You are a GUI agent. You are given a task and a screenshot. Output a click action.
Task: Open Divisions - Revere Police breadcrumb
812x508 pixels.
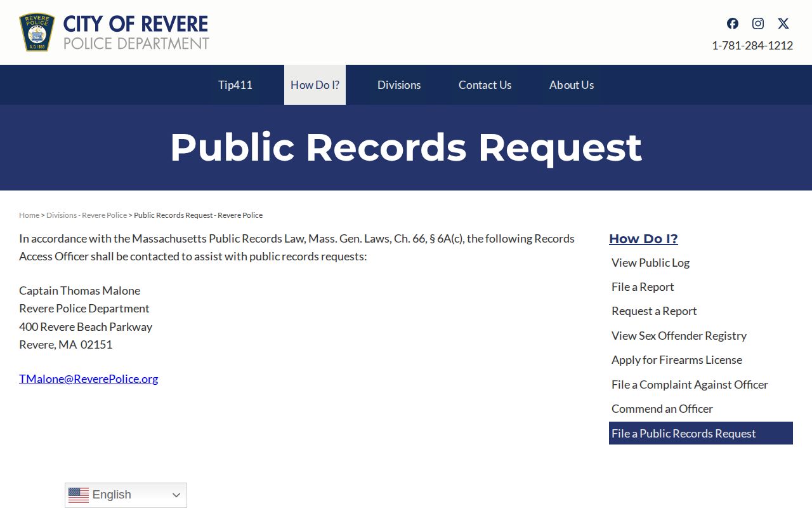[86, 215]
